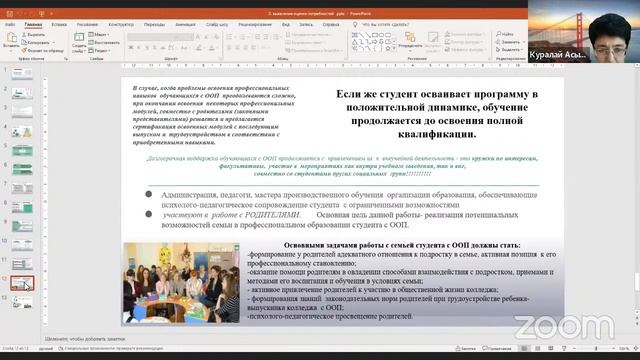
Task: Open the Раздел (Section) dropdown
Action: (100, 51)
